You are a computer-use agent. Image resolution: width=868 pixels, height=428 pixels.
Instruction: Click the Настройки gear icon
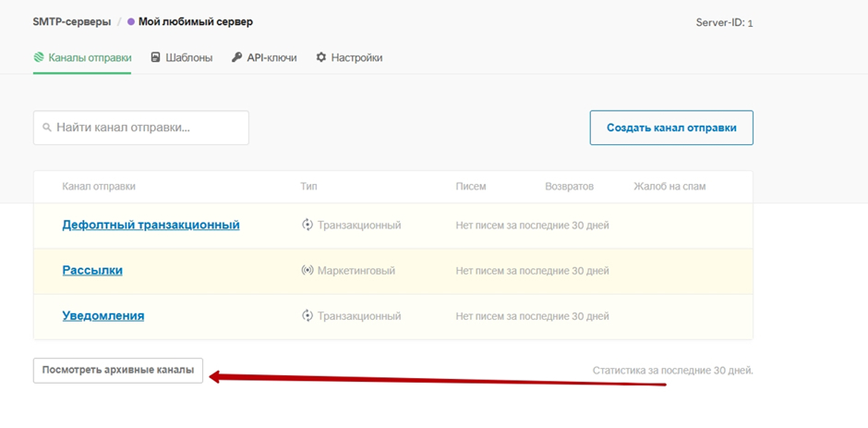coord(321,57)
